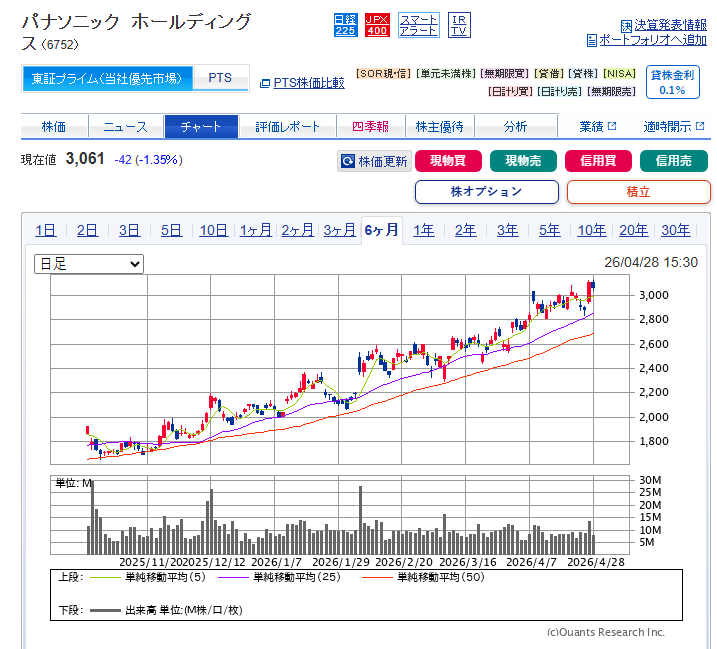Open the 株価 tab
The width and height of the screenshot is (717, 649).
tap(54, 127)
